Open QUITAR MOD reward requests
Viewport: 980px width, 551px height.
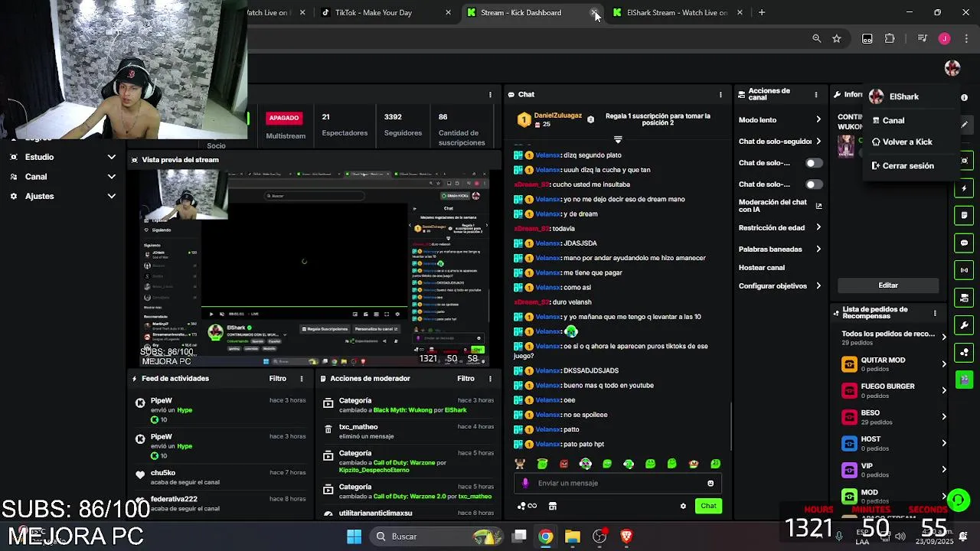coord(893,364)
